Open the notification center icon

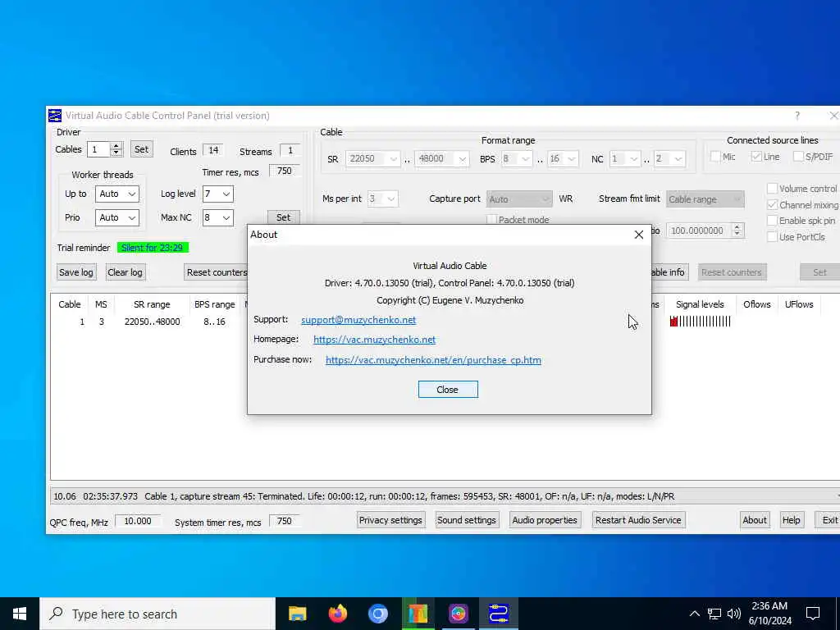(x=813, y=614)
